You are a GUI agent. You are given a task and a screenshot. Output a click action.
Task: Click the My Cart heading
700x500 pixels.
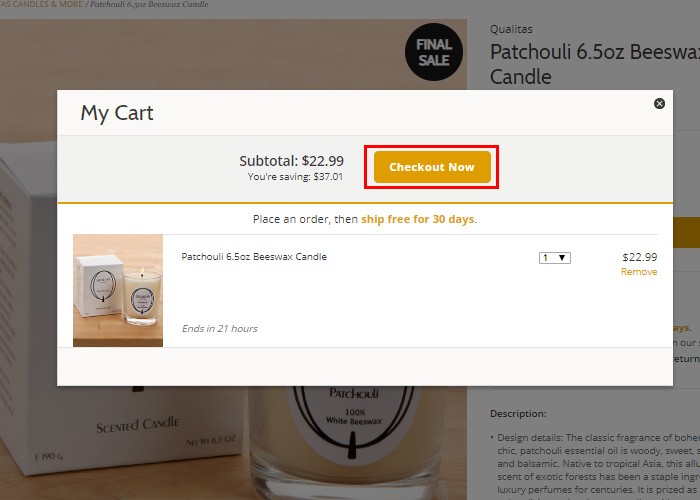coord(117,113)
